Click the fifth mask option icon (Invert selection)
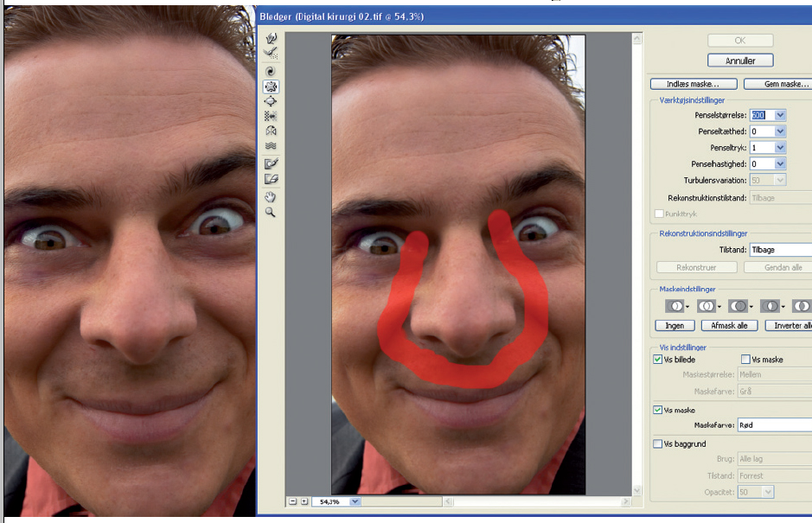The width and height of the screenshot is (812, 523). (x=802, y=306)
